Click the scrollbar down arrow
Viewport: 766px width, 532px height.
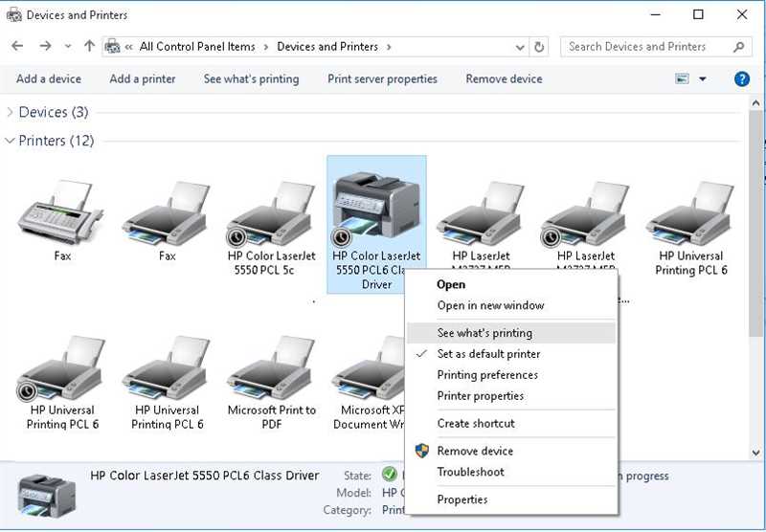tap(755, 453)
